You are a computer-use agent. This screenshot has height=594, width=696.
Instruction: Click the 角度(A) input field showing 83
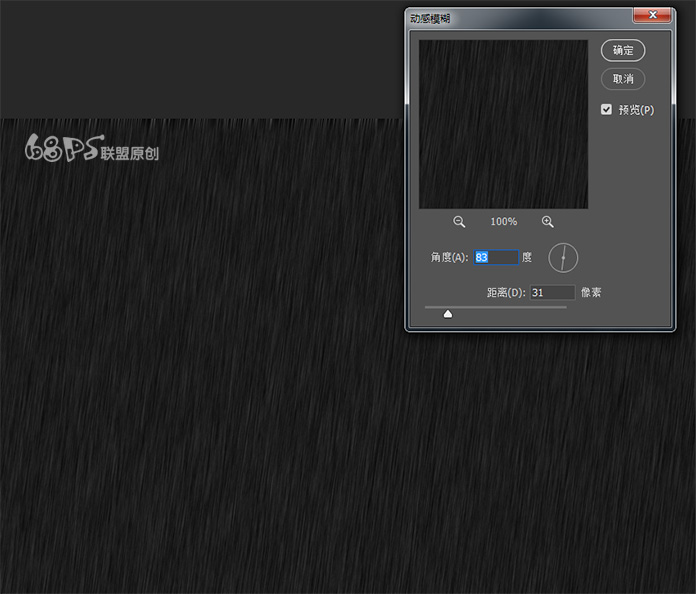click(496, 257)
